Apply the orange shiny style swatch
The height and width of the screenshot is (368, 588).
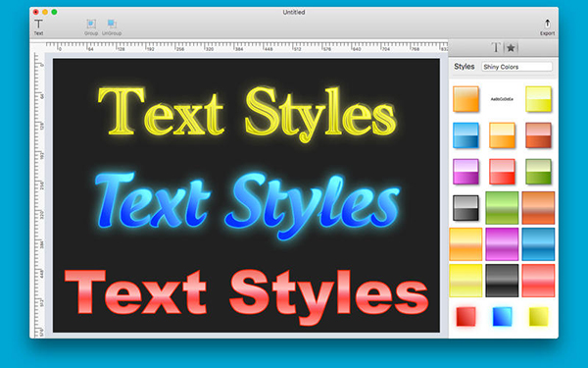click(x=465, y=99)
